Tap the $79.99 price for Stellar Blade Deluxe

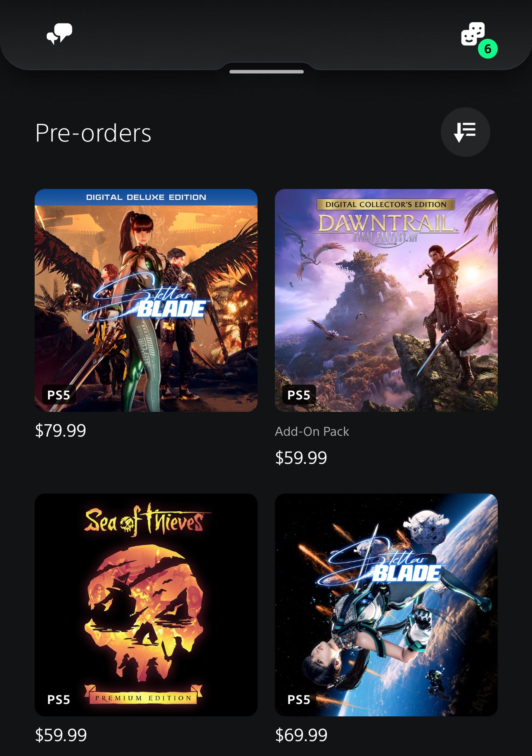click(60, 430)
